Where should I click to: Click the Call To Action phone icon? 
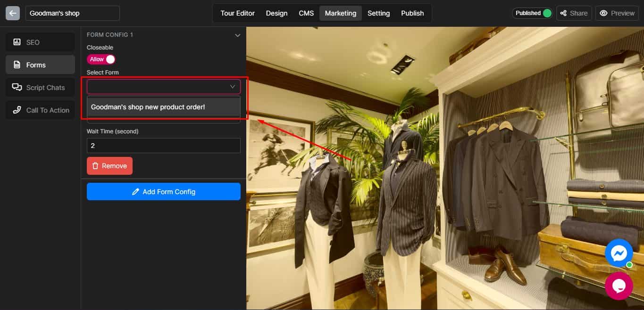pos(17,110)
